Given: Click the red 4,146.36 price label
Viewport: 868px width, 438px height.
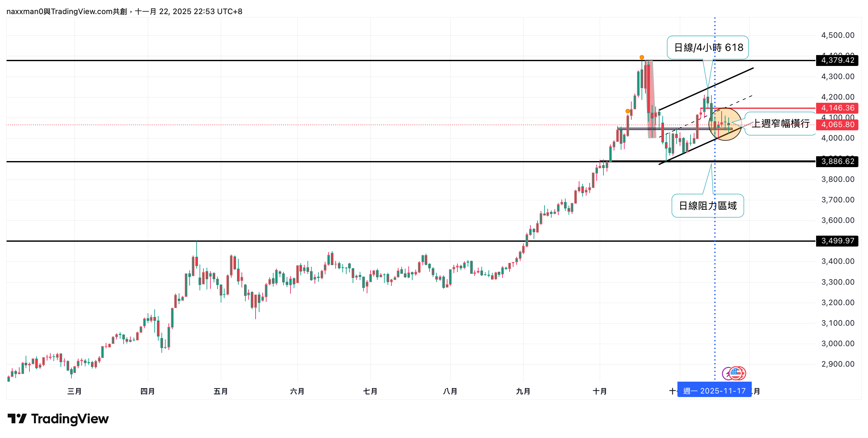Looking at the screenshot, I should click(837, 108).
